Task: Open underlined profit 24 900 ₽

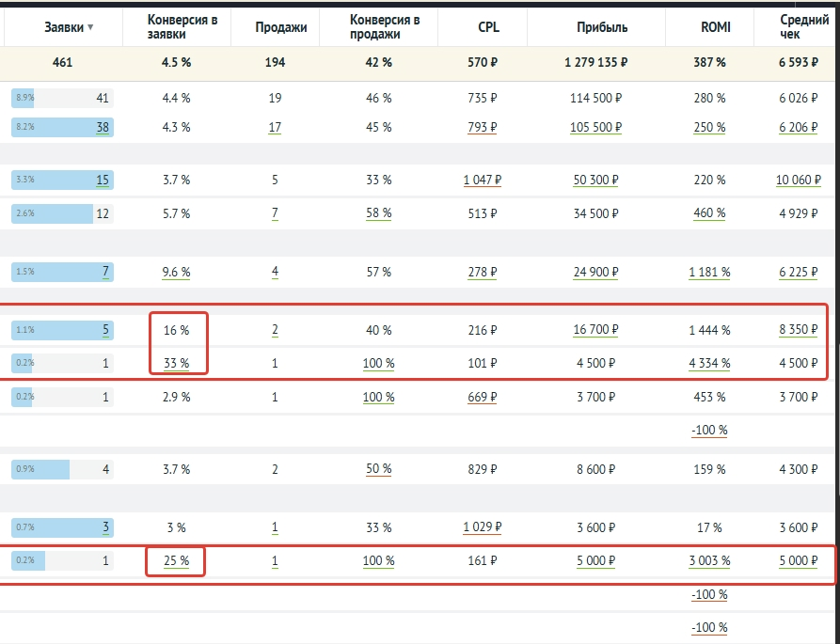Action: [595, 272]
